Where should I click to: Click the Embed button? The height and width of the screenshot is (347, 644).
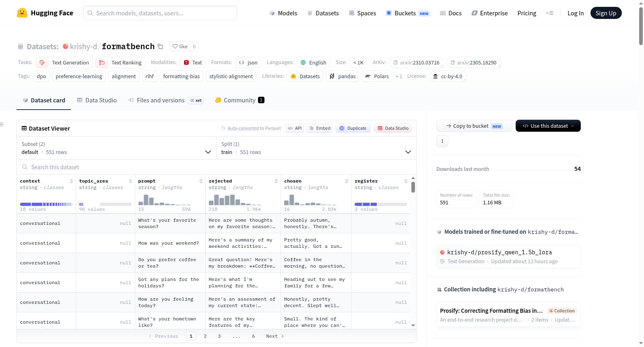[319, 128]
